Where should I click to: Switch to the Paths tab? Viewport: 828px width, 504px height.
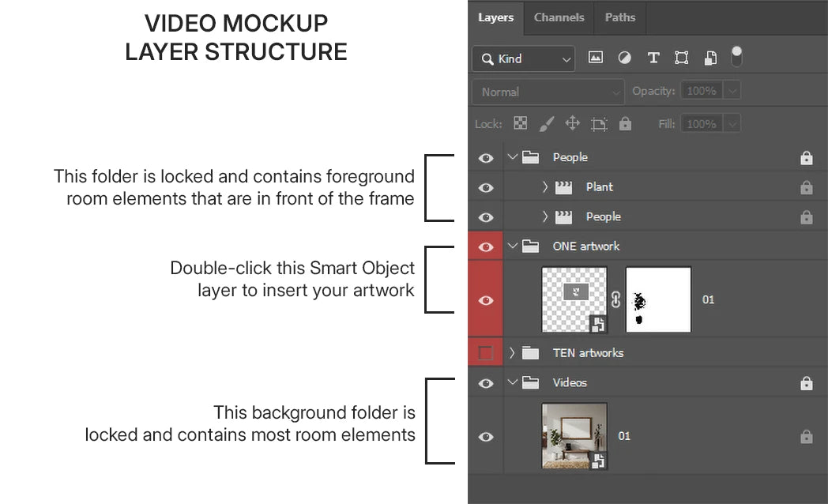coord(620,17)
